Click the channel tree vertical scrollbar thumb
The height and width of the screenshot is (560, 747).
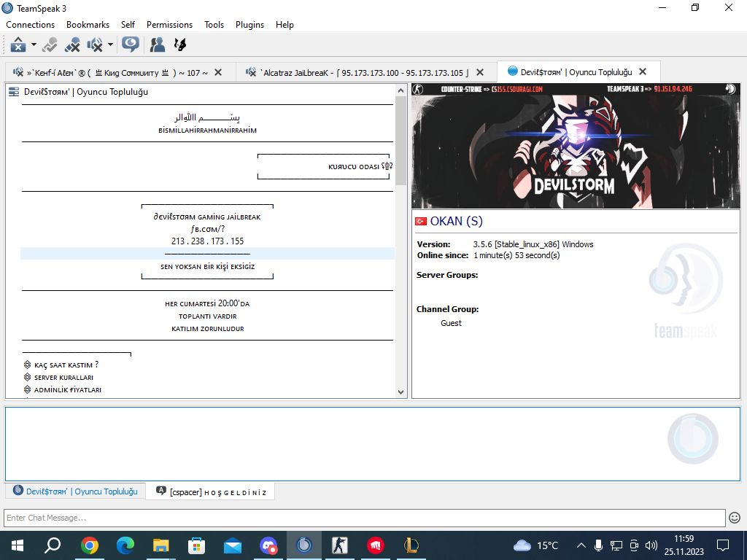[x=400, y=141]
